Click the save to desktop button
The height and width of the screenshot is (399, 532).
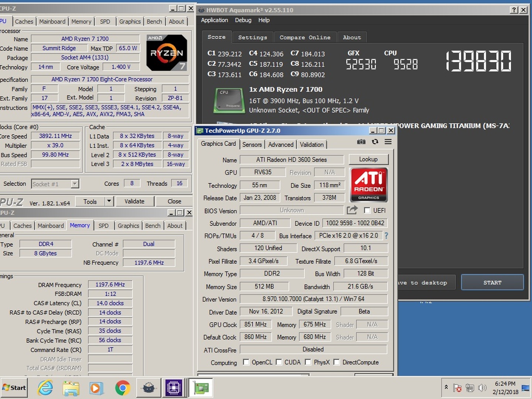(x=426, y=282)
